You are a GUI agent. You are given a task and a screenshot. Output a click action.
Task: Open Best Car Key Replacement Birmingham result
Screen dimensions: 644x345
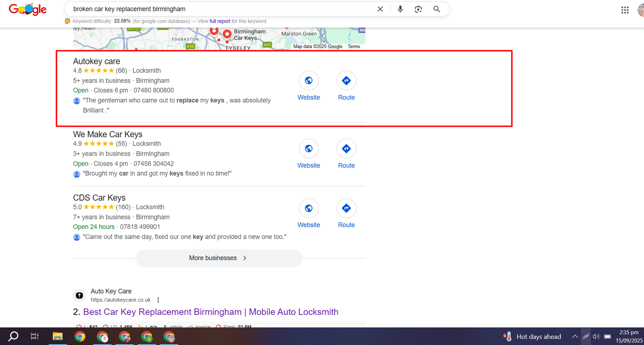pos(211,312)
